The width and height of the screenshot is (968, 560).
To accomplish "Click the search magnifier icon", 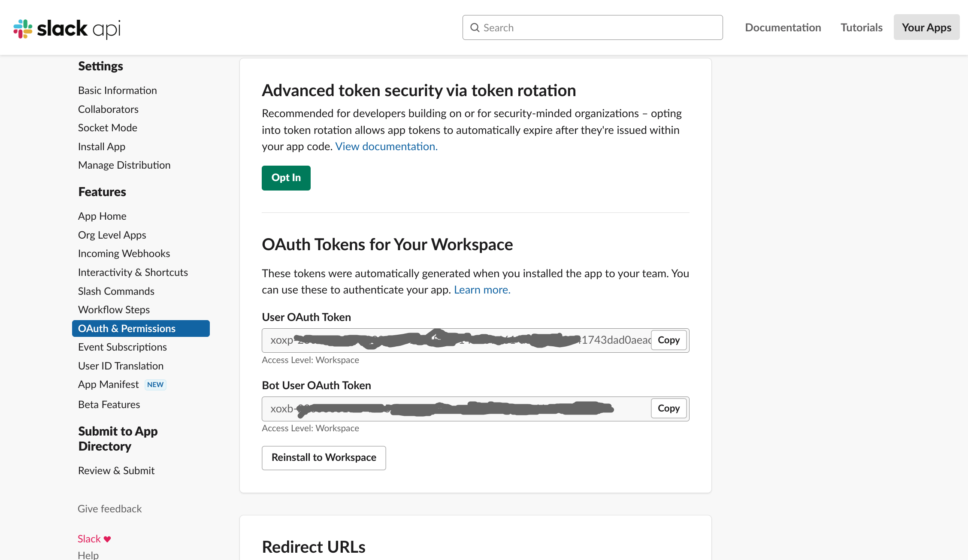I will tap(475, 28).
